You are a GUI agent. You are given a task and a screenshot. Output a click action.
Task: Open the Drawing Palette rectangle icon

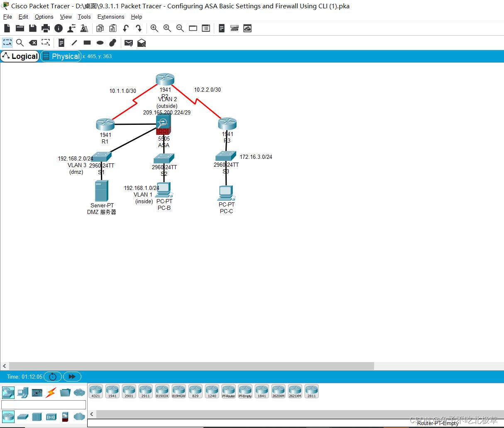coord(193,28)
